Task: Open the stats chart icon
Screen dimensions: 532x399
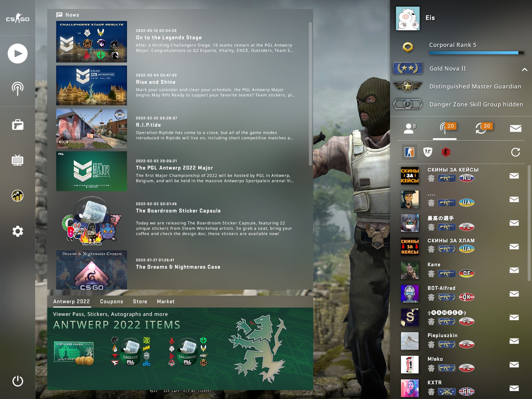Action: coord(18,196)
